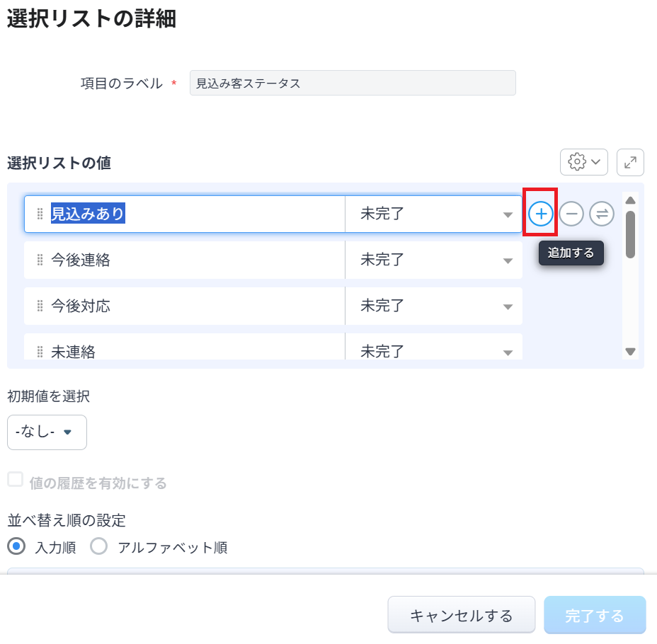Expand the 初期値を選択 -なし- dropdown

pos(47,432)
